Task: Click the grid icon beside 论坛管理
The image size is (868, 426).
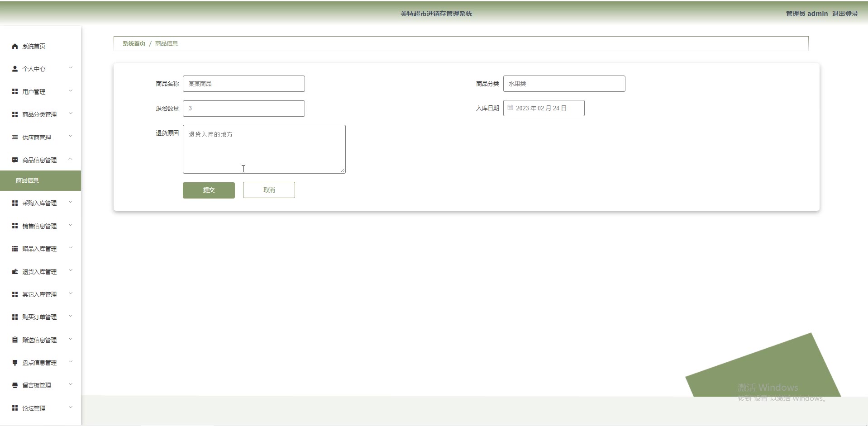Action: click(x=15, y=408)
